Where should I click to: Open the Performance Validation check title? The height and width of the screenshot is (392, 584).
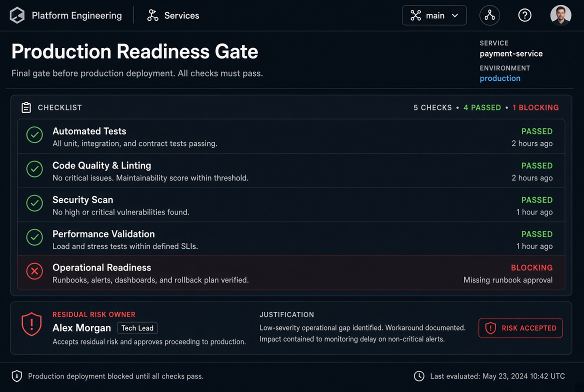(x=103, y=234)
